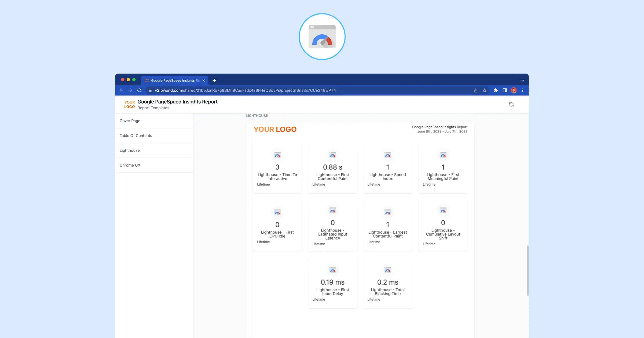Viewport: 644px width, 338px height.
Task: Click the Total Blocking Time gauge icon
Action: [x=388, y=270]
